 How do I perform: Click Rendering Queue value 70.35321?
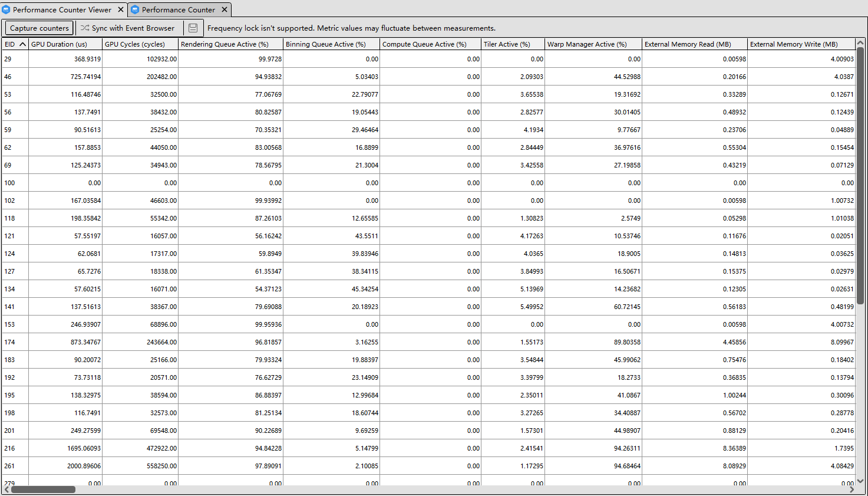tap(268, 130)
